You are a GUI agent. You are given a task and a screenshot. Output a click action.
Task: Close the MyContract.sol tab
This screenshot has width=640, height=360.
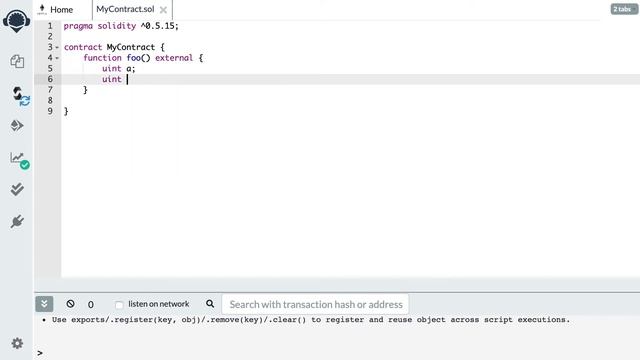[x=163, y=10]
